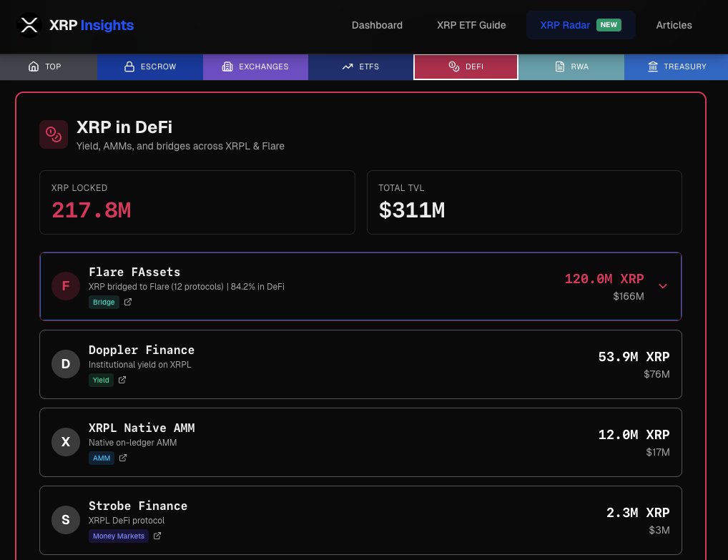The width and height of the screenshot is (728, 560).
Task: Click the trending arrow icon in ETFS tab
Action: coord(348,67)
